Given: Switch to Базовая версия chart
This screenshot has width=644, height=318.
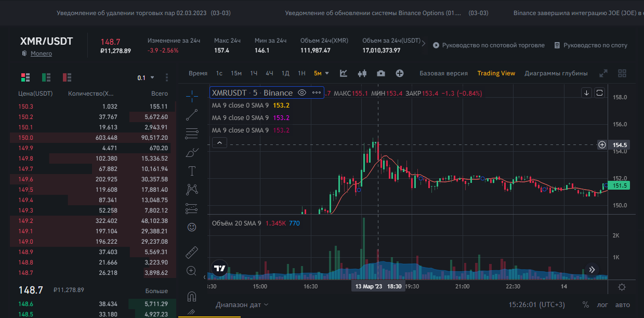Looking at the screenshot, I should click(x=443, y=73).
